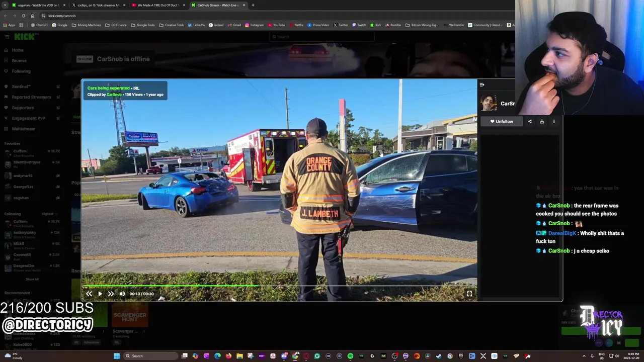Image resolution: width=644 pixels, height=362 pixels.
Task: Go to the browser home page
Action: coord(33,16)
